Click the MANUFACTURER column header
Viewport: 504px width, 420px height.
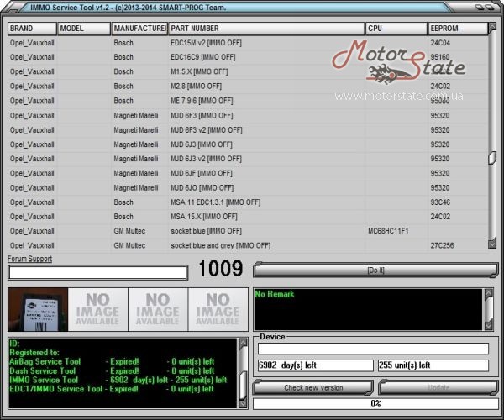point(139,29)
